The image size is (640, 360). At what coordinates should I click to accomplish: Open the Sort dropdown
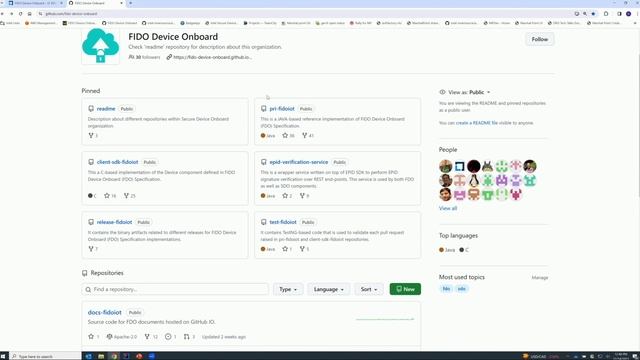point(369,289)
